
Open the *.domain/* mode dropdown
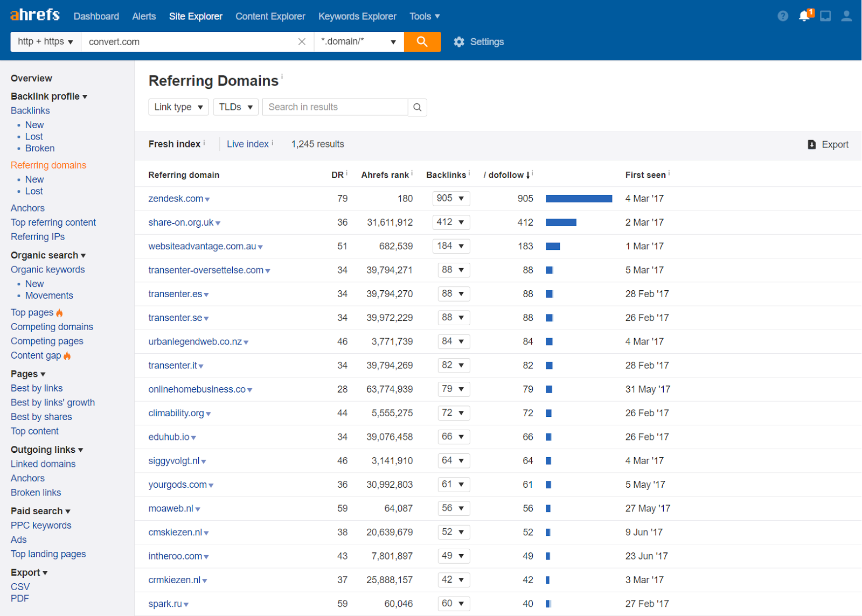pyautogui.click(x=359, y=42)
